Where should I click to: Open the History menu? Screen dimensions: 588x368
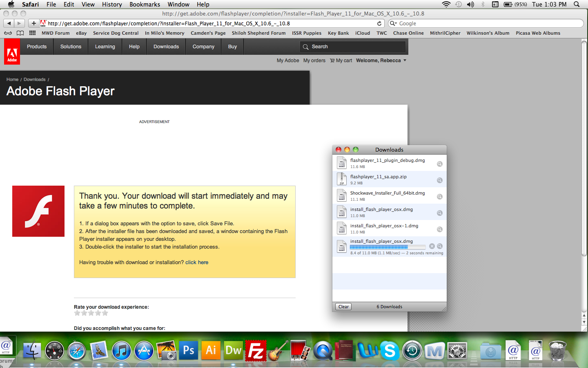112,4
